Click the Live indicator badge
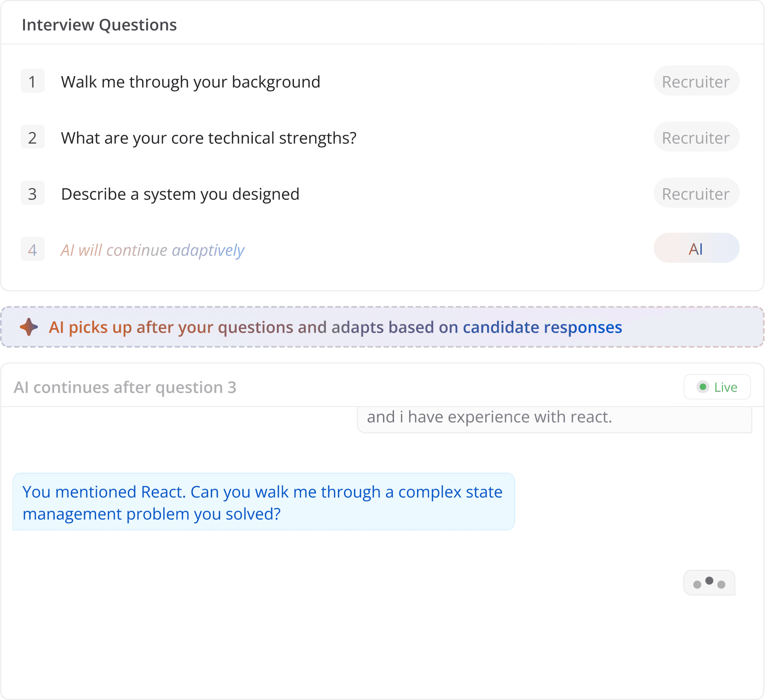This screenshot has height=700, width=765. pos(717,387)
